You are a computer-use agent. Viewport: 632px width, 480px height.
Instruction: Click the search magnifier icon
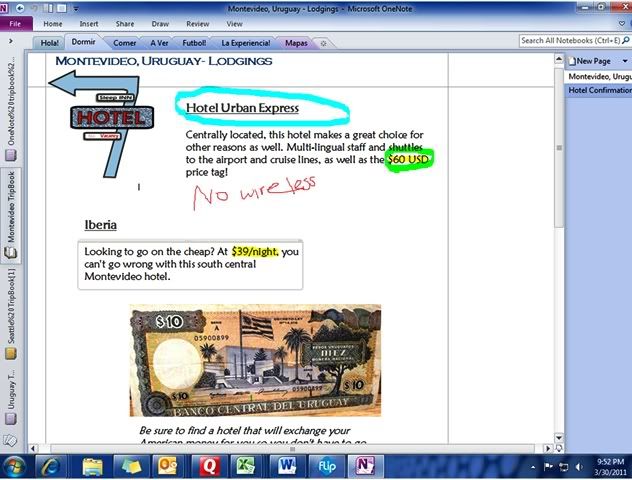pyautogui.click(x=626, y=40)
